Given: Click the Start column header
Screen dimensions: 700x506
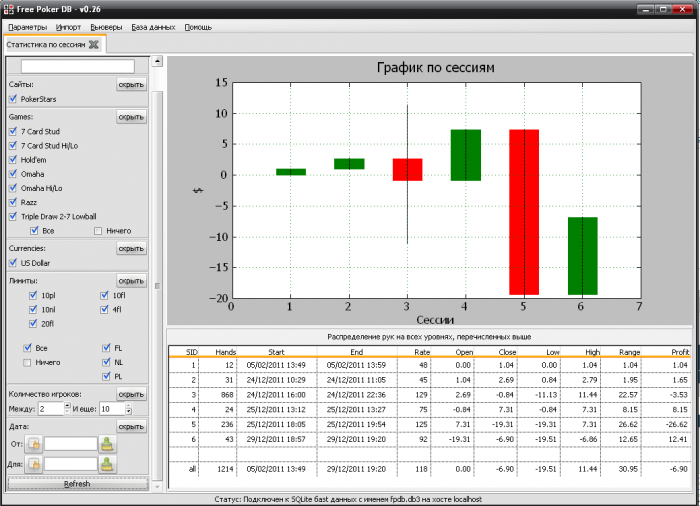Looking at the screenshot, I should pyautogui.click(x=276, y=352).
